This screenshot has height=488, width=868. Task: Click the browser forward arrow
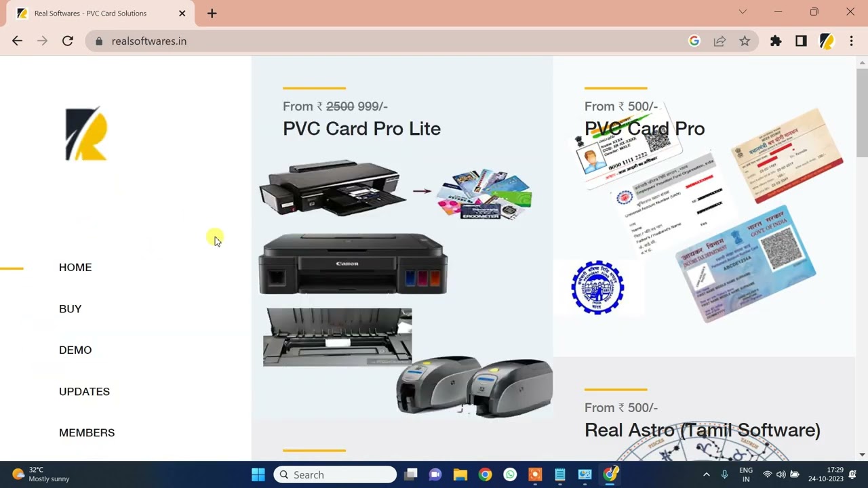(42, 41)
